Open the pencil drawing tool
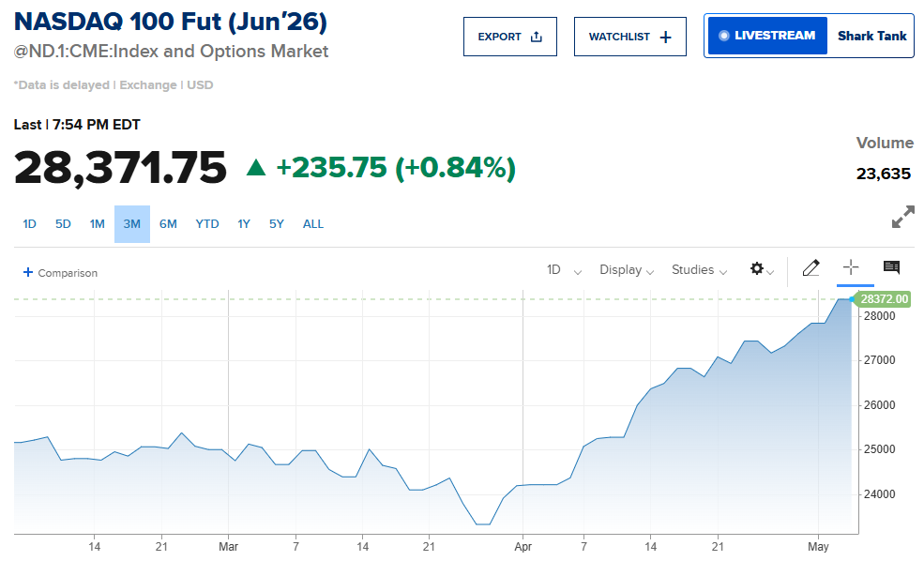Viewport: 924px width, 561px height. tap(810, 268)
